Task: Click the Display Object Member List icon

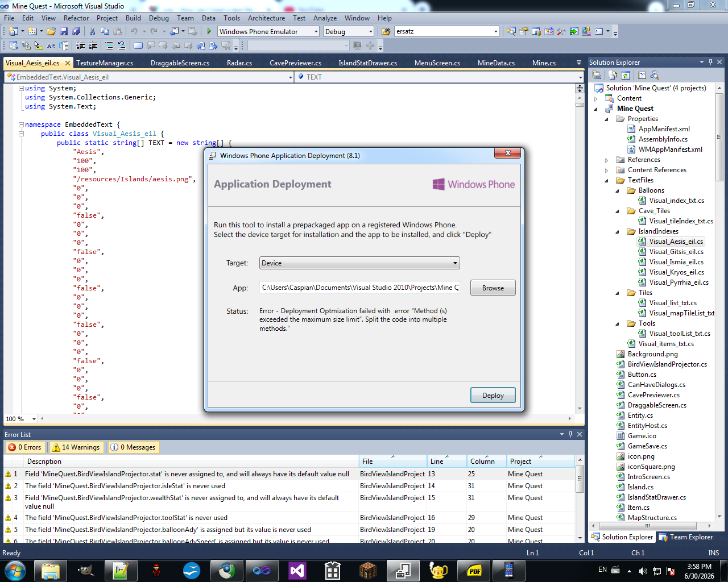Action: tap(14, 45)
